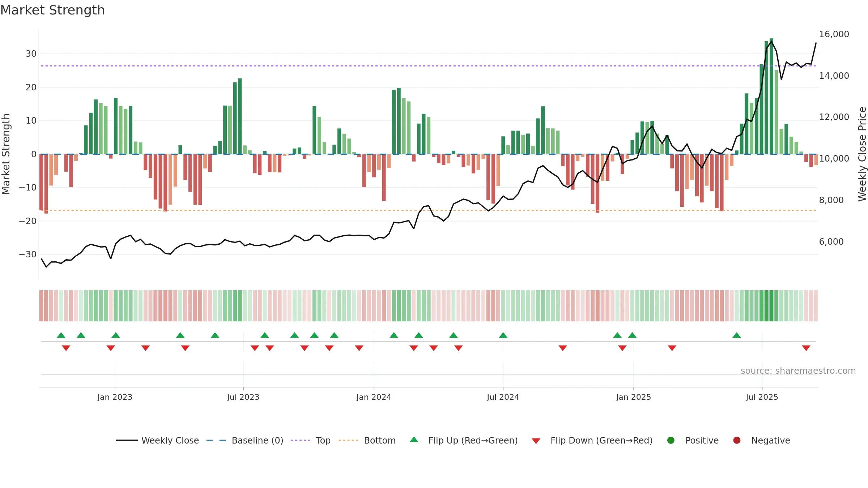Click the 16,000 price axis label
Screen dimensions: 868x488
[834, 34]
